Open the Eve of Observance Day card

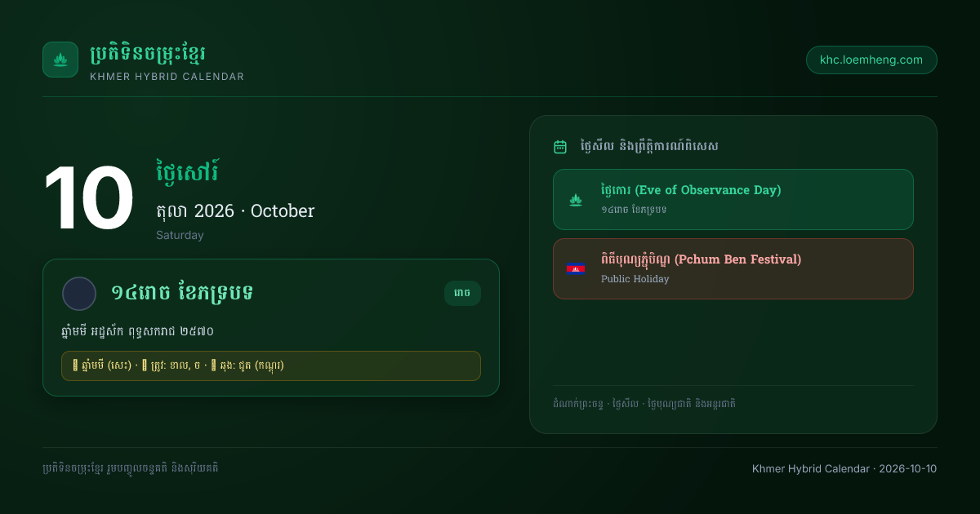(733, 199)
